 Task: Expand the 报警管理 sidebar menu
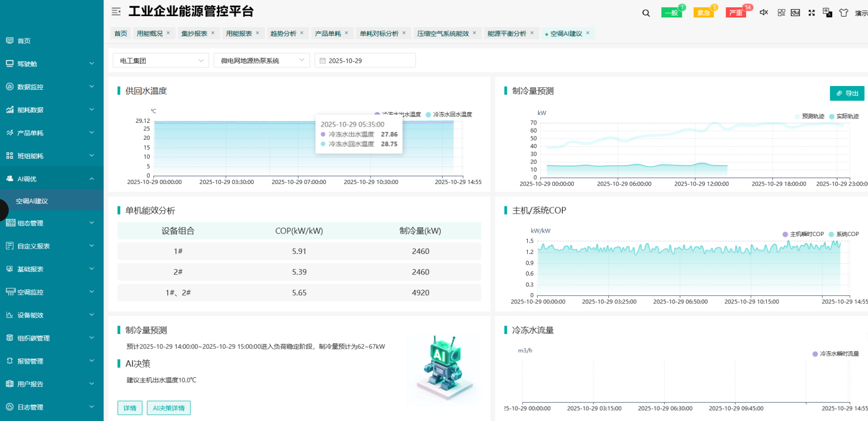[x=52, y=361]
